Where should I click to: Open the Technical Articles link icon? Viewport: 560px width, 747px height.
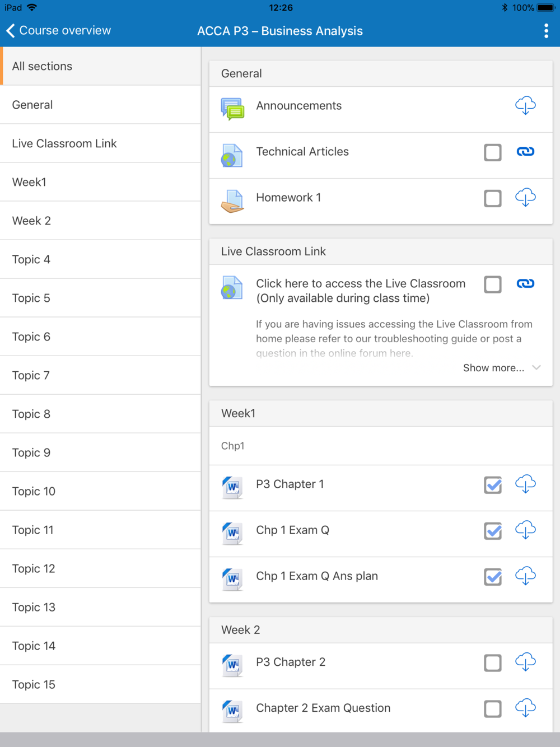[525, 152]
